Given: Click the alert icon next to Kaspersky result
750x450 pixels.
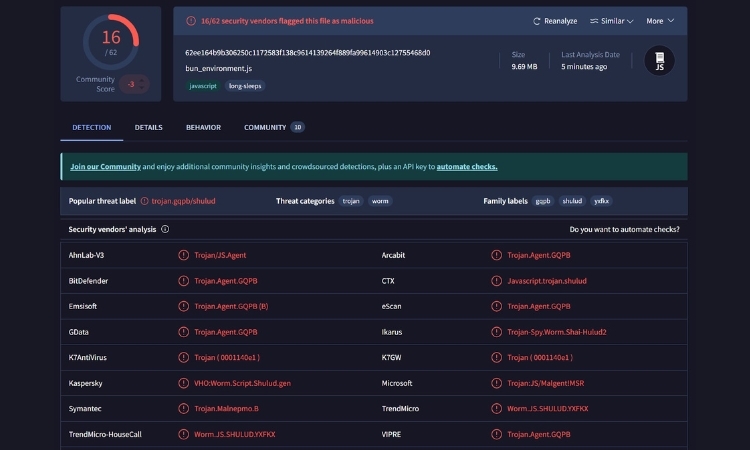Looking at the screenshot, I should 183,383.
